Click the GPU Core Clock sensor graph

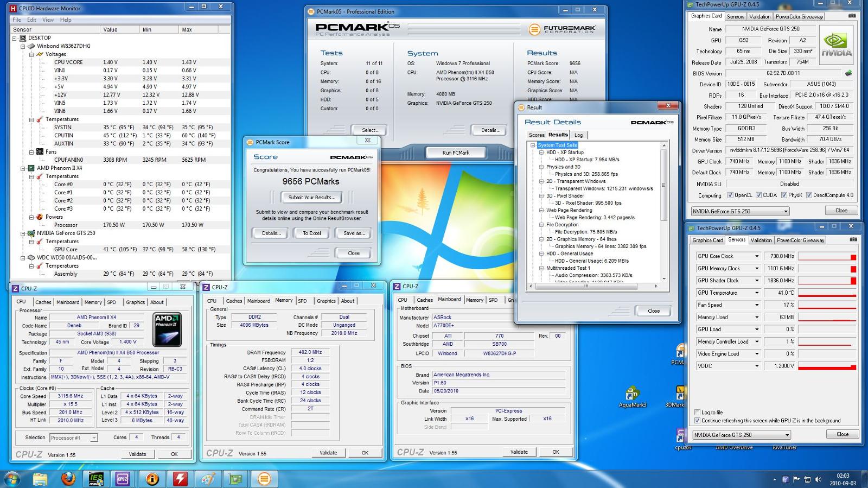[x=827, y=256]
